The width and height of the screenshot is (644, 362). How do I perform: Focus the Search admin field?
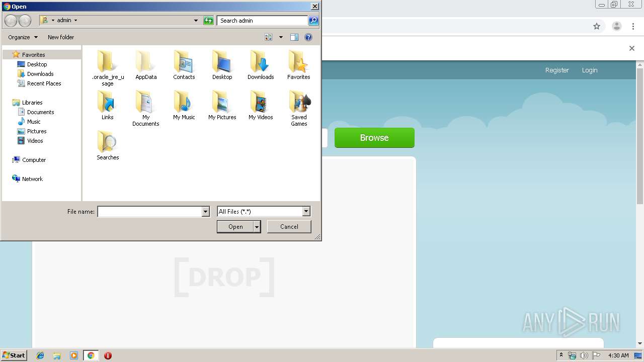[263, 21]
